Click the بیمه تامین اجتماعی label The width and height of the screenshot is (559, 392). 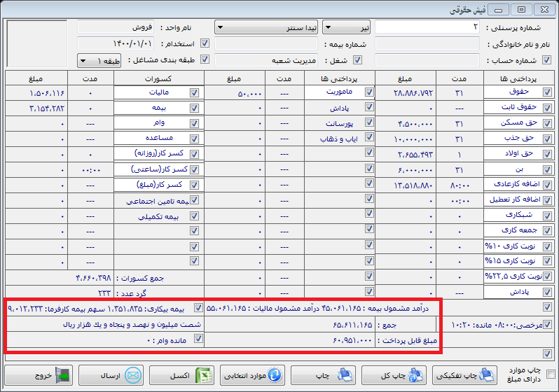(x=158, y=202)
